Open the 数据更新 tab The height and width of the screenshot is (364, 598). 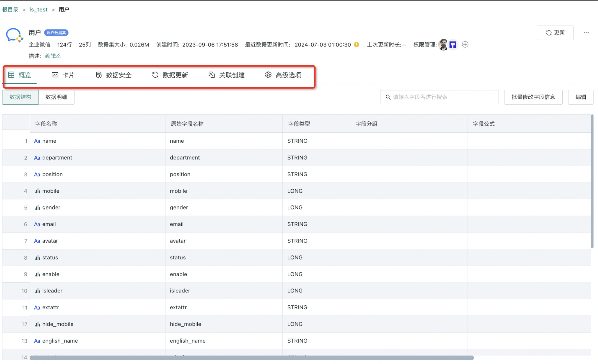170,75
